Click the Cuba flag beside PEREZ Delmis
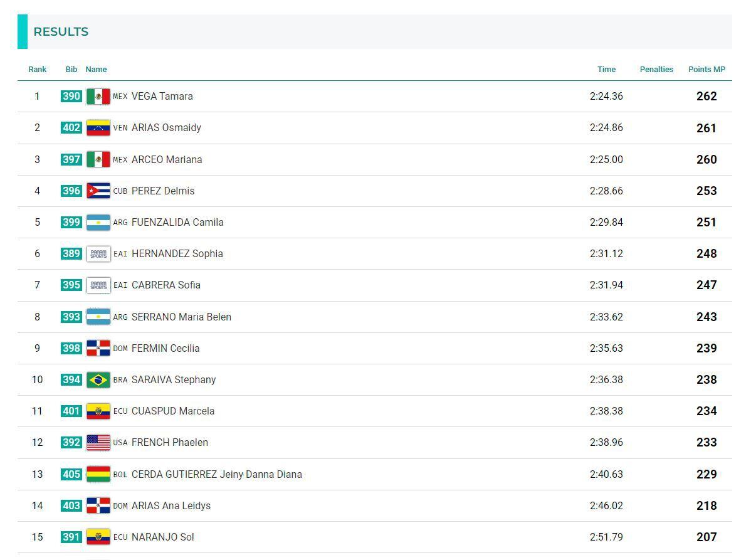This screenshot has height=560, width=756. point(98,191)
